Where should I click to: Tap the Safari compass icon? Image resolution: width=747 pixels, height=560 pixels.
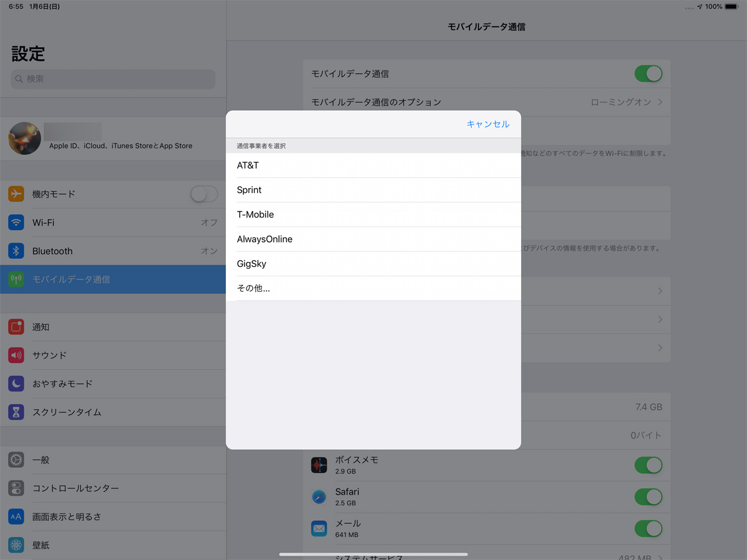pos(319,497)
